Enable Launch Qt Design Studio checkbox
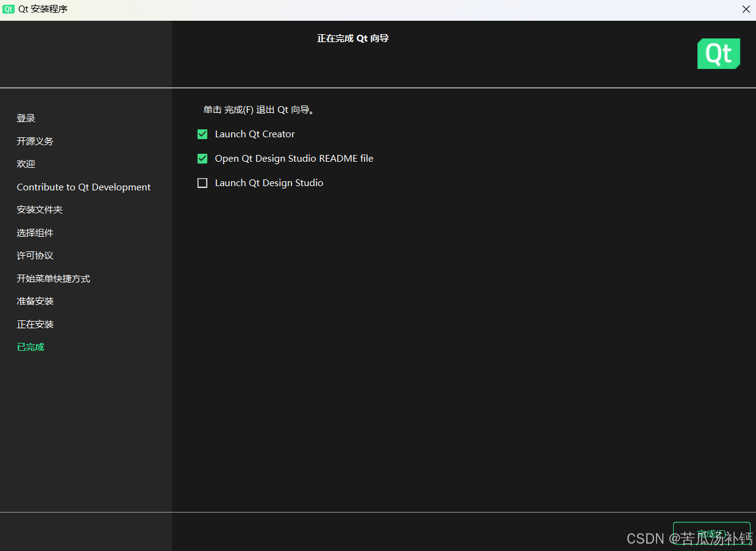Viewport: 756px width, 551px height. coord(202,183)
